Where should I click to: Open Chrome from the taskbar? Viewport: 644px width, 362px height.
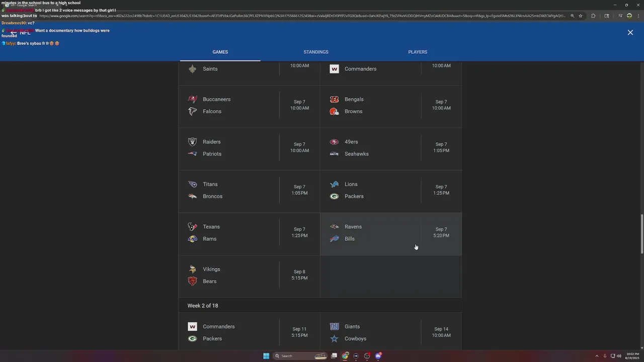click(x=345, y=356)
